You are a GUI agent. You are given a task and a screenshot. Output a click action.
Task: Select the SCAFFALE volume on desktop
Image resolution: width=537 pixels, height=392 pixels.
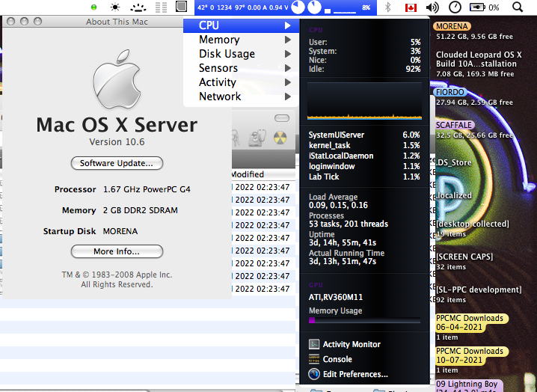[x=454, y=125]
